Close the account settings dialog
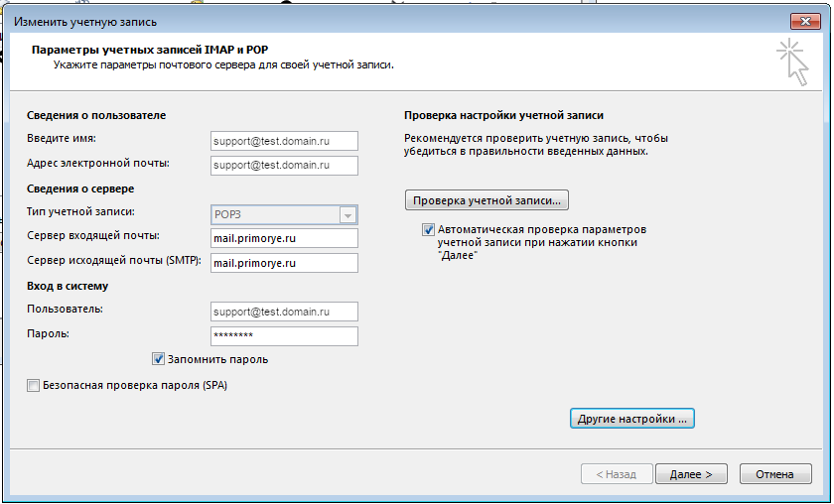Image resolution: width=834 pixels, height=504 pixels. (x=805, y=21)
